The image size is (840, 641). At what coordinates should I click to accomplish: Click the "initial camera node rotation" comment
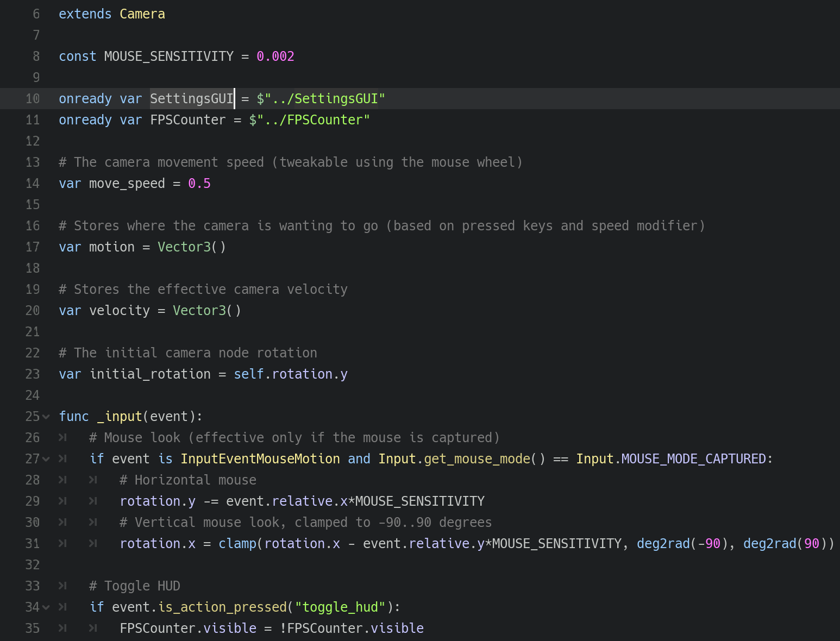pos(188,353)
